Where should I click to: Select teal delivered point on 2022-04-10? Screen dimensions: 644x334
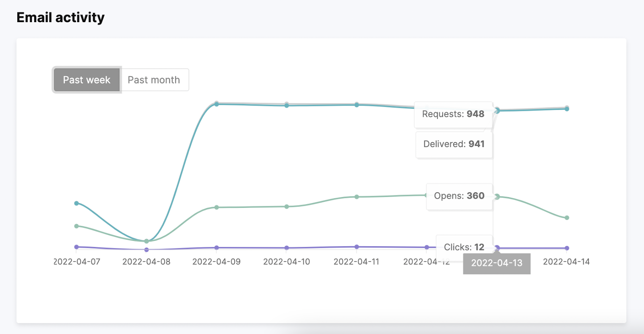coord(287,106)
